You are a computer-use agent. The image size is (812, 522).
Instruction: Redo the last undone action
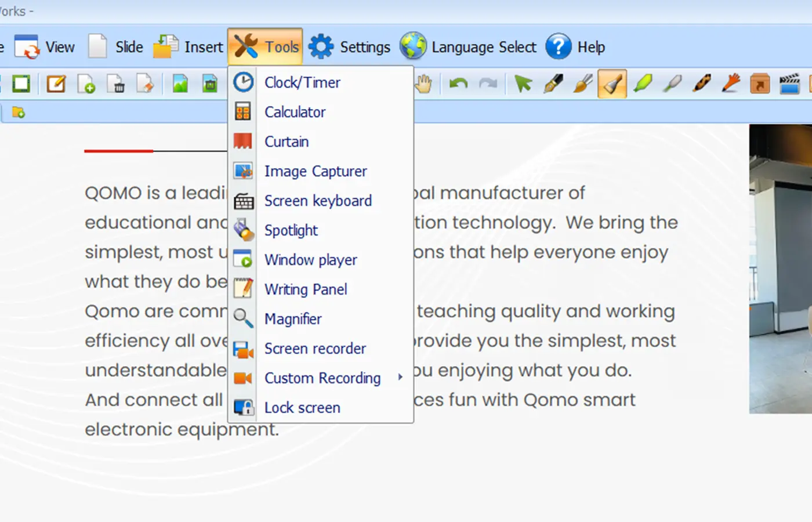[x=488, y=84]
